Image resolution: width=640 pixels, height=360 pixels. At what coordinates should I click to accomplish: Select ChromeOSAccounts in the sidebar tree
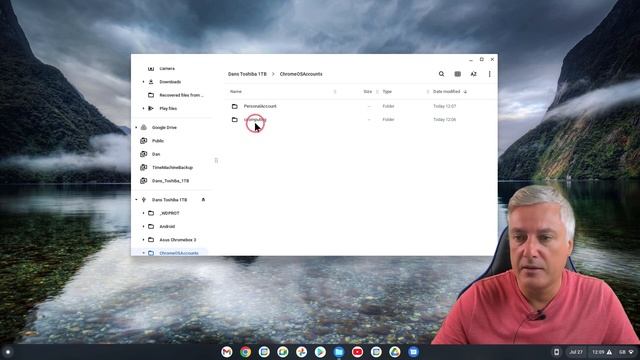click(x=179, y=253)
